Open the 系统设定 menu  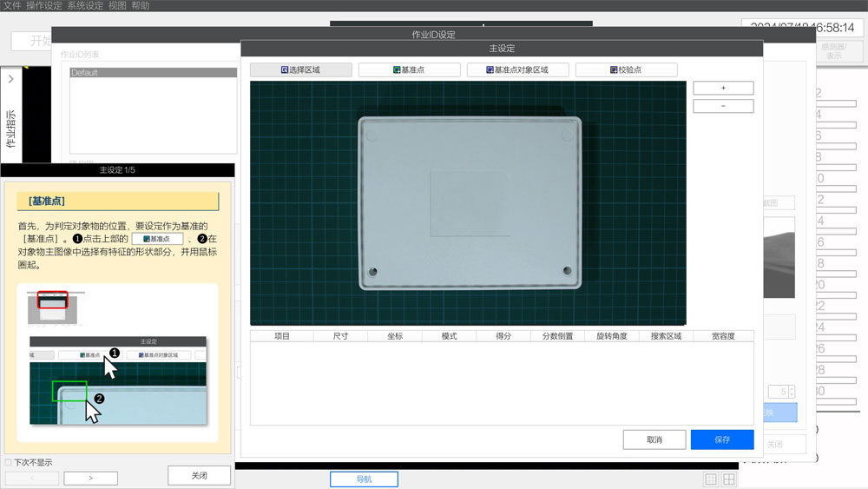(85, 6)
